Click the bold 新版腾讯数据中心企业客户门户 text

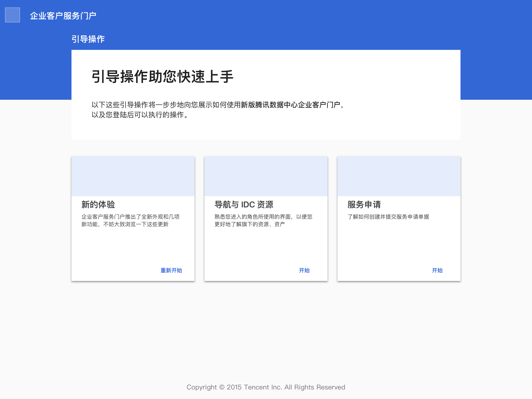coord(290,105)
